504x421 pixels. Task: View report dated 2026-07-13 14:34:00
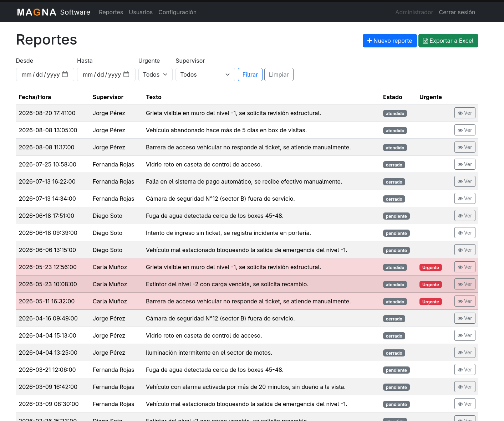tap(465, 199)
